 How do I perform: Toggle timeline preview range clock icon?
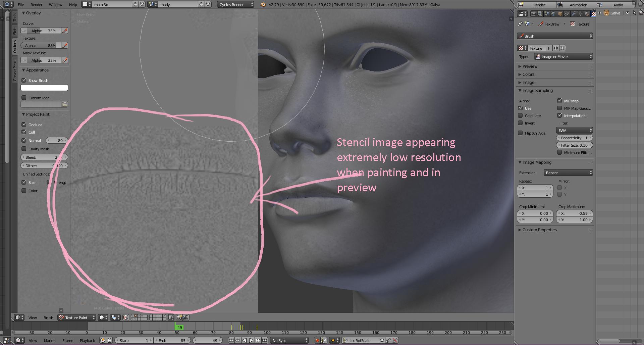(x=103, y=340)
